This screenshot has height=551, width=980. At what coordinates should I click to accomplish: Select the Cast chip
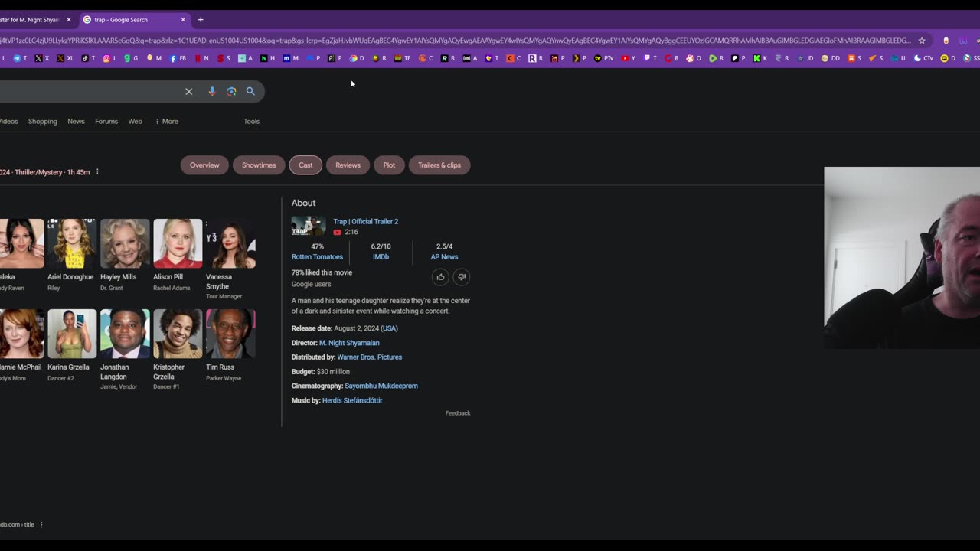click(305, 165)
